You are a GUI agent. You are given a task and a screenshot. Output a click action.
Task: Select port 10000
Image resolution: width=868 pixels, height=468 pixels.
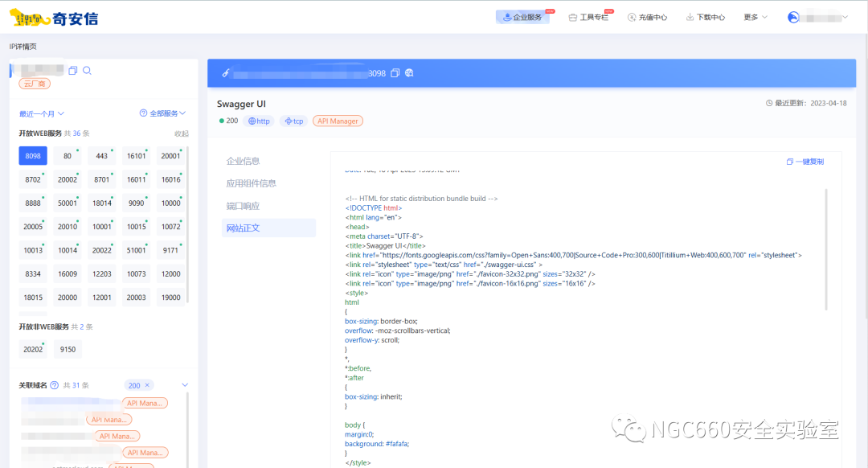(x=170, y=203)
